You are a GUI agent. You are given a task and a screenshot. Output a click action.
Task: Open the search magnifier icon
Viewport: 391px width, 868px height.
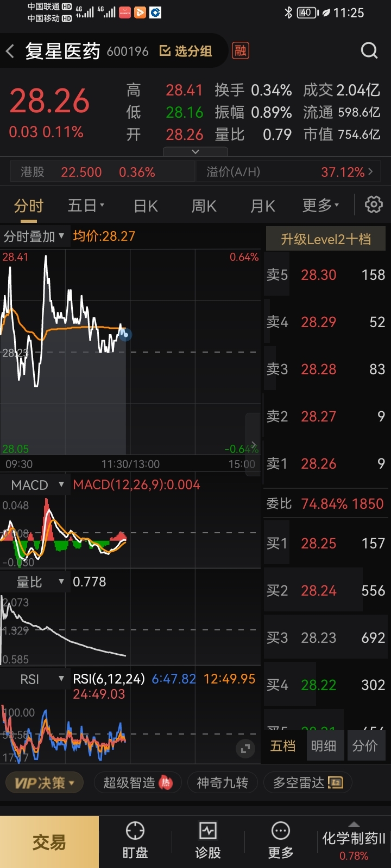(x=369, y=51)
